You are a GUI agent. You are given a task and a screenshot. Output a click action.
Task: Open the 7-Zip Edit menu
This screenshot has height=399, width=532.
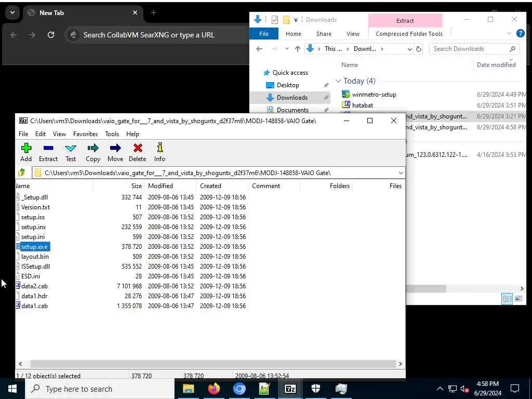(41, 134)
